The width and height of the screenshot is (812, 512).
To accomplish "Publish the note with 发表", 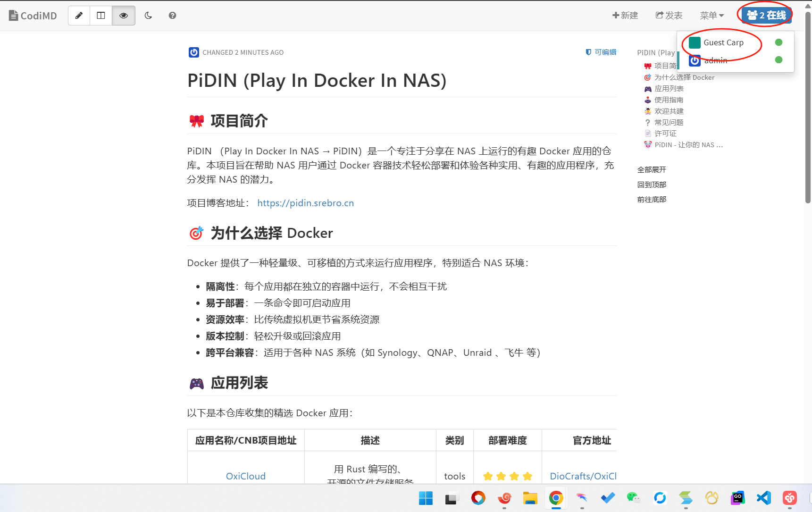I will coord(669,16).
